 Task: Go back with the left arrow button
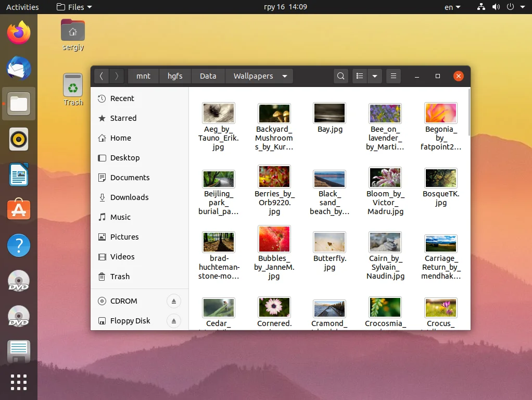click(102, 76)
